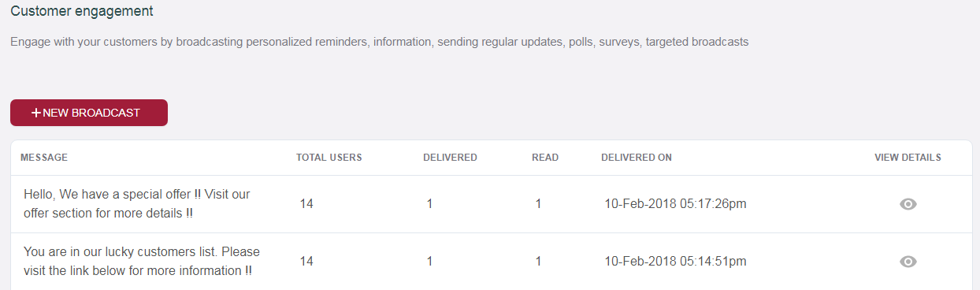View details of the special offer broadcast
This screenshot has height=290, width=980.
[908, 204]
